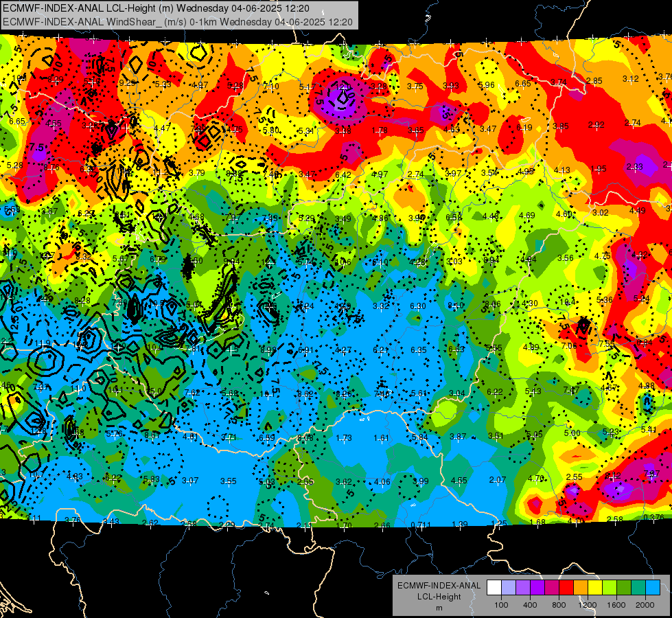Click the white swatch in the LCL-Height legend
Screen dimensions: 672x618
[x=494, y=588]
